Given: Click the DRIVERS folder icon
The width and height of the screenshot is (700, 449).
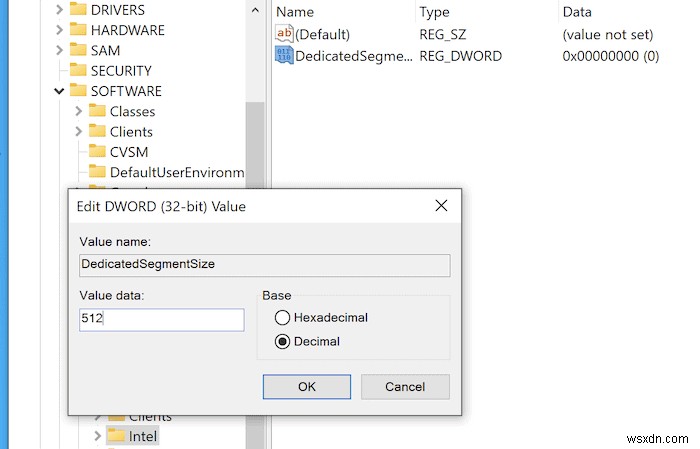Looking at the screenshot, I should click(78, 10).
